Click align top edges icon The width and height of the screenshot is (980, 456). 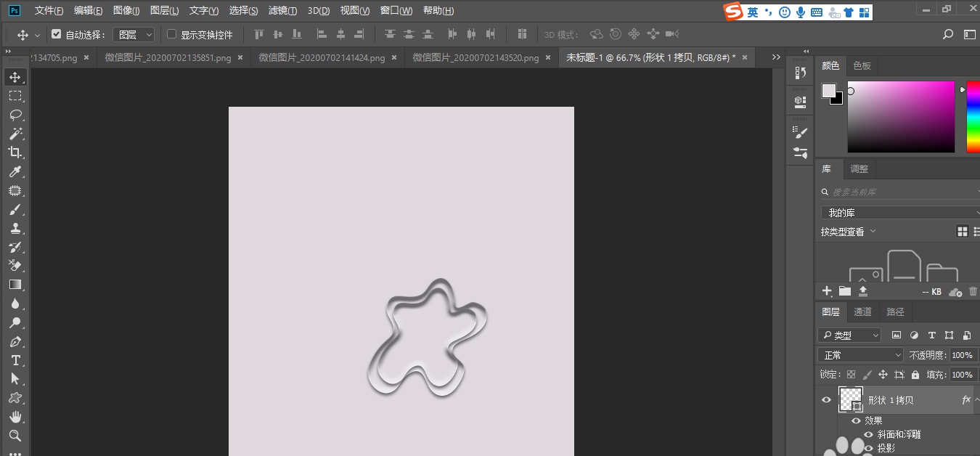259,34
